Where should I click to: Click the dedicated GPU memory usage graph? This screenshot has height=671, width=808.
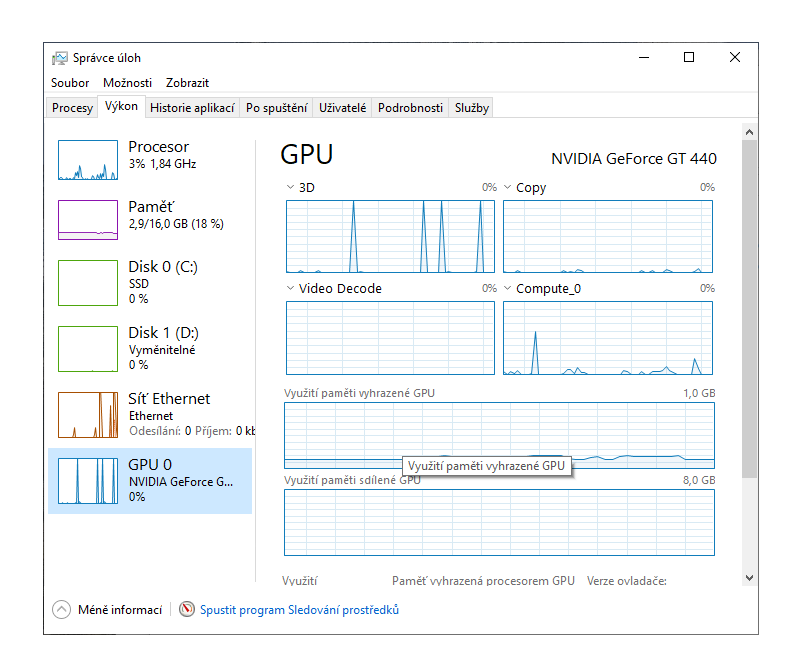click(499, 435)
